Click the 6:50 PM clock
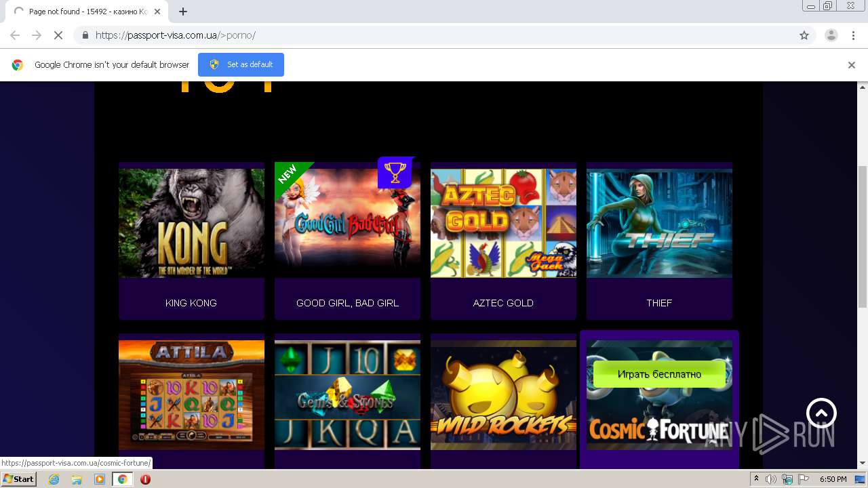This screenshot has height=488, width=868. point(833,479)
